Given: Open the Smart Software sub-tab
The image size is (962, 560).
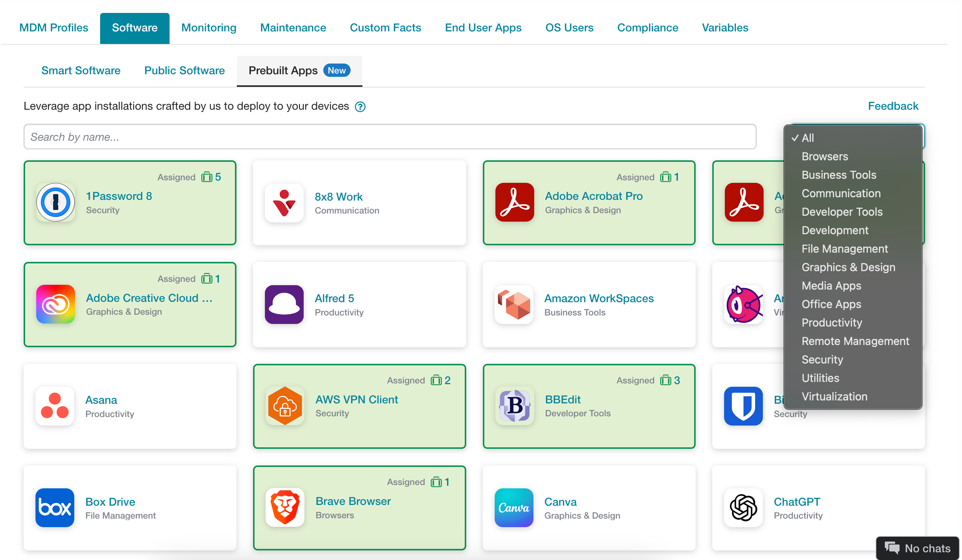Looking at the screenshot, I should 81,71.
